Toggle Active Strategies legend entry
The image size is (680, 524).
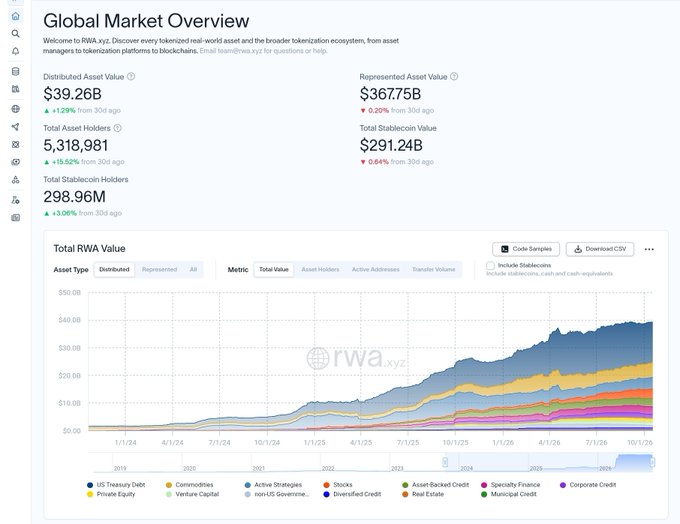point(273,485)
